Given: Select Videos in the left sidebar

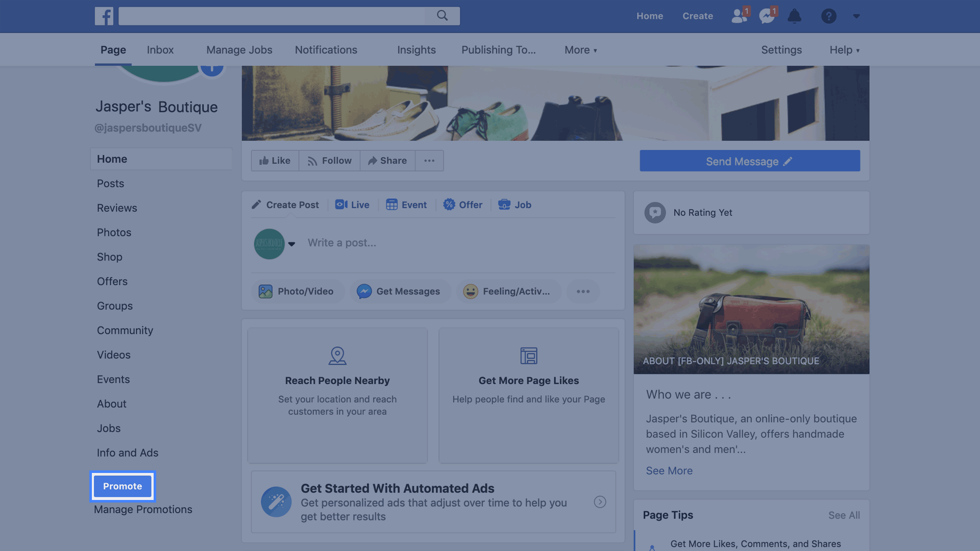Looking at the screenshot, I should pos(114,355).
